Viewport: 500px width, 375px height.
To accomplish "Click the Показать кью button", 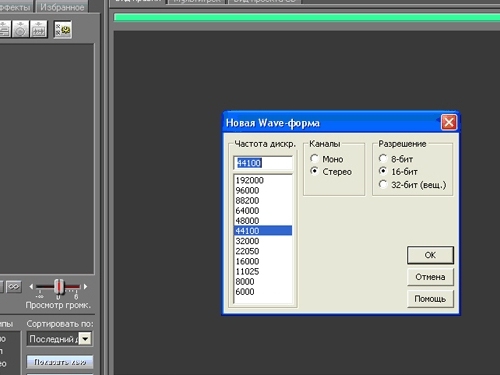I will coord(60,362).
